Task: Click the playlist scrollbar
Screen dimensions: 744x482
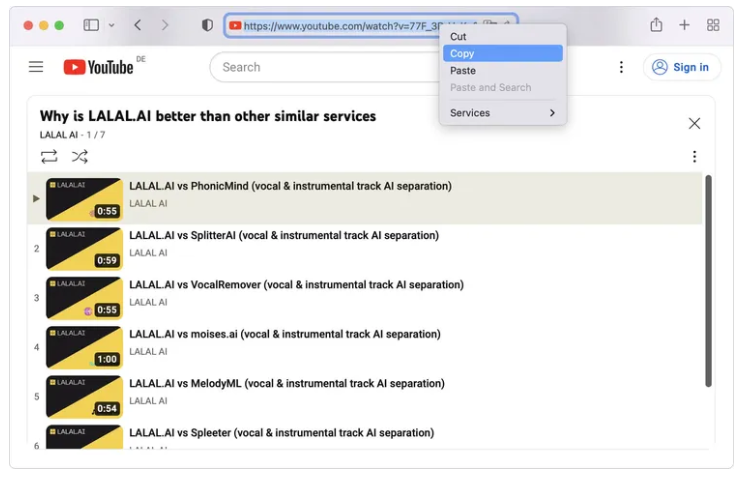Action: [708, 281]
